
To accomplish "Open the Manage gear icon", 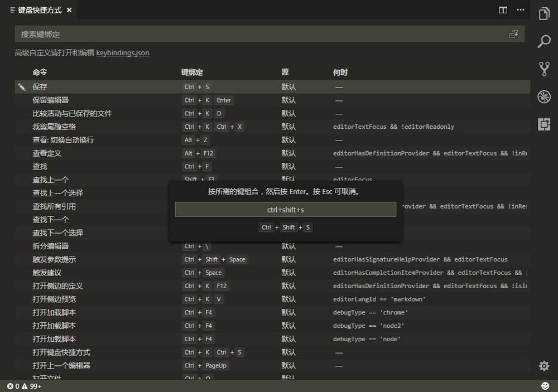I will (543, 366).
